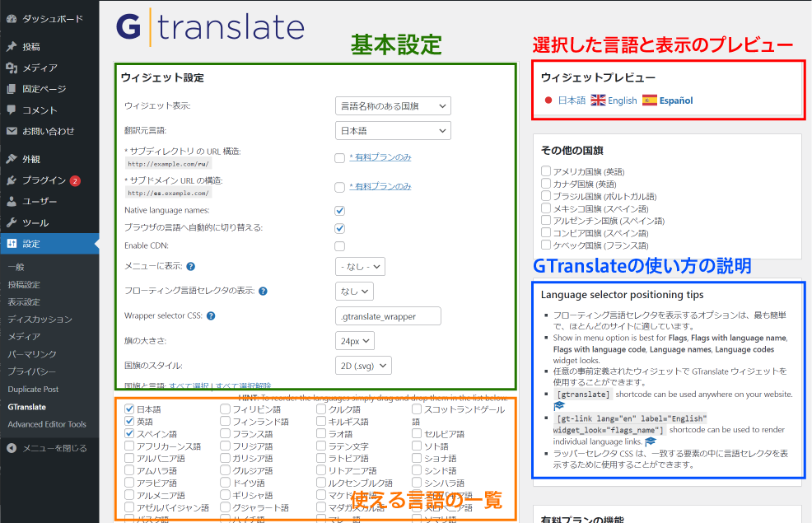812x523 pixels.
Task: Click the pushpin icon next to 投稿
Action: (12, 47)
